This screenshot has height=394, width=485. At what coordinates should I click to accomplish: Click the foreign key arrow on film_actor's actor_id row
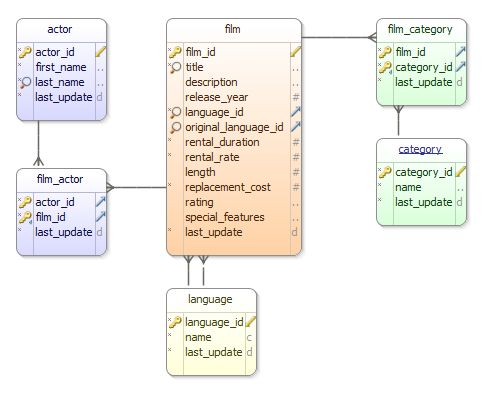pos(101,201)
